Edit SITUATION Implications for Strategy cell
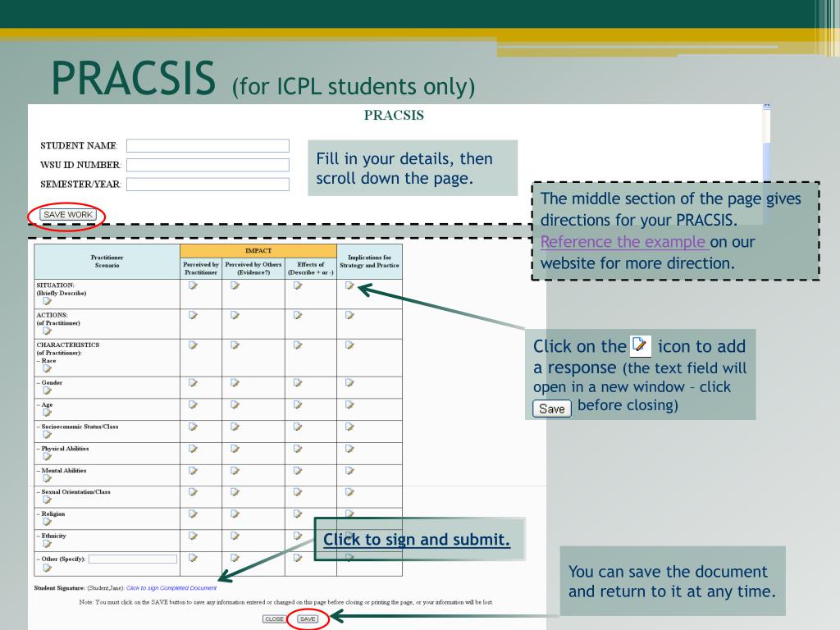This screenshot has height=630, width=840. pyautogui.click(x=349, y=285)
